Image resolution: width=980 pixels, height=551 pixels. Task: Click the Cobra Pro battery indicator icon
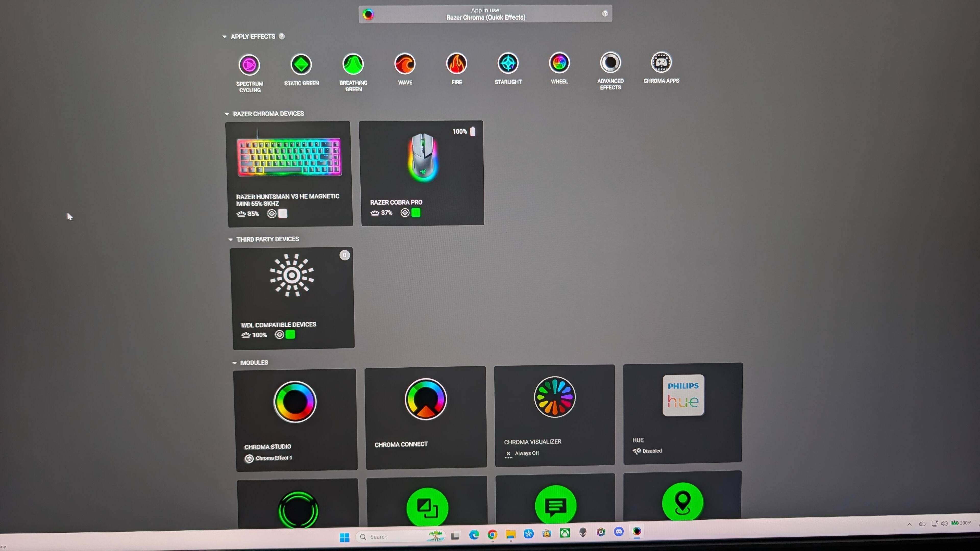(x=472, y=131)
